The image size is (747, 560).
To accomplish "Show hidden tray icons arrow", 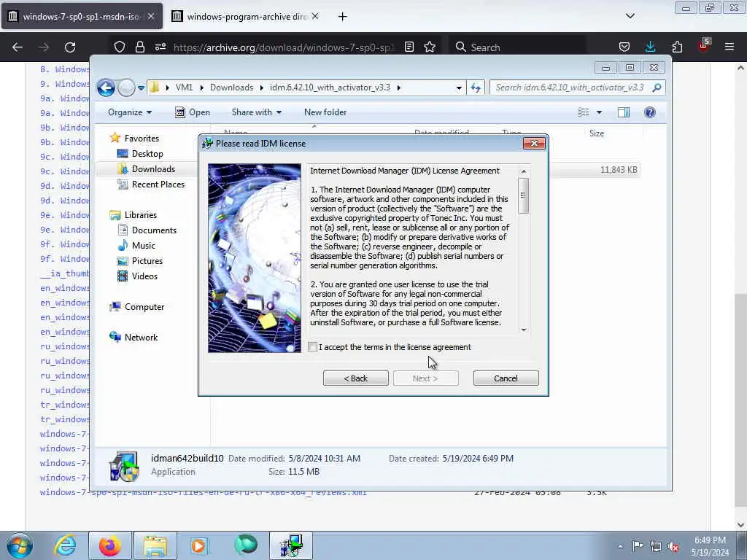I will coord(620,546).
